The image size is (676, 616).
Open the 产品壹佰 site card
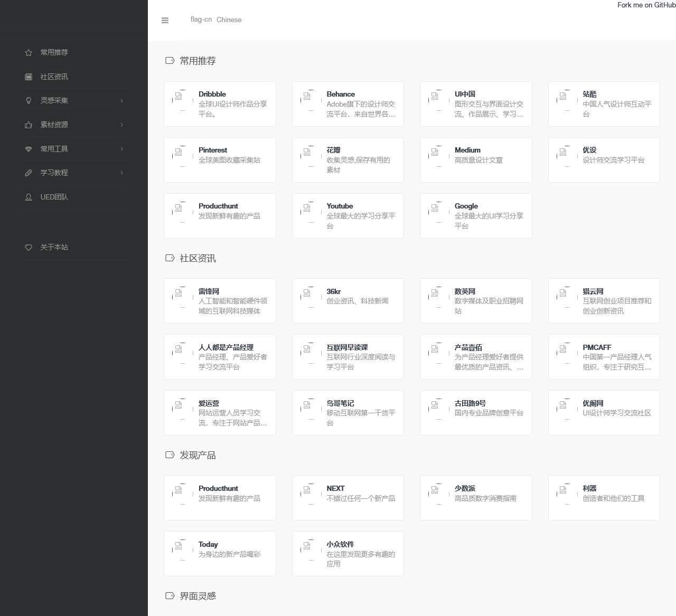coord(476,357)
